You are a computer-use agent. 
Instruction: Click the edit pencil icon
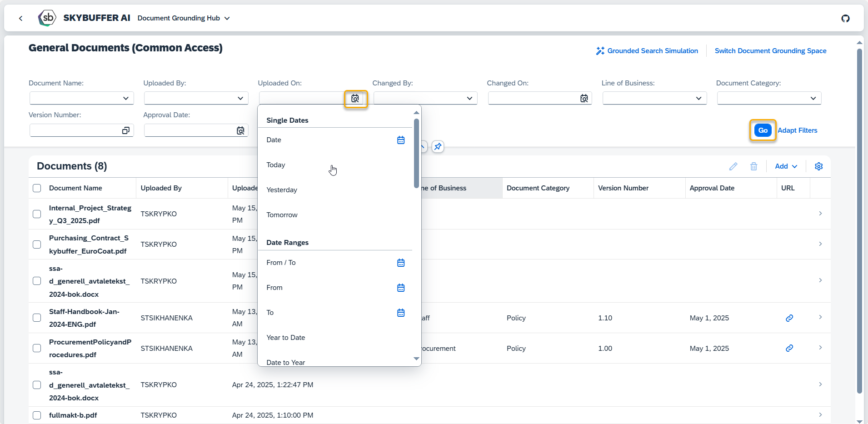(x=733, y=166)
